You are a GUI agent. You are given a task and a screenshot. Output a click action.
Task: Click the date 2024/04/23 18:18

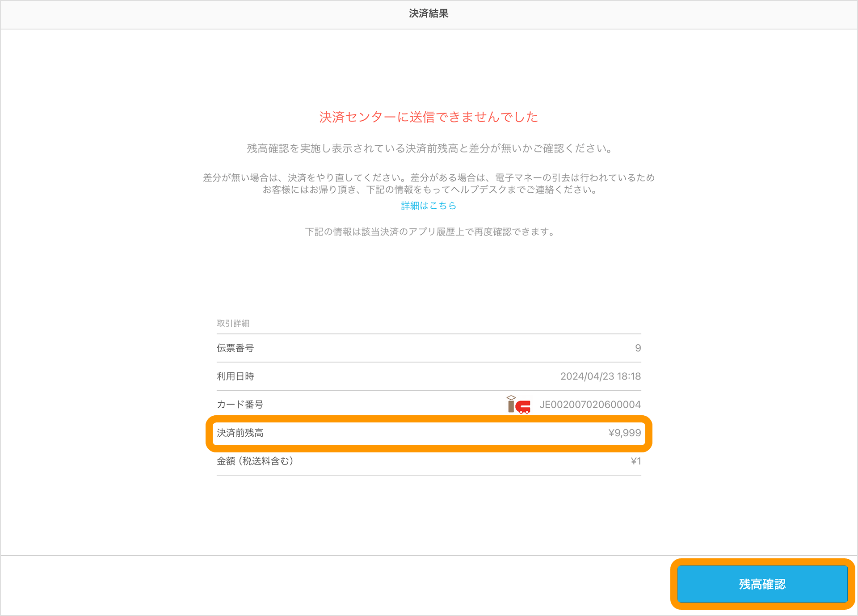click(x=601, y=376)
